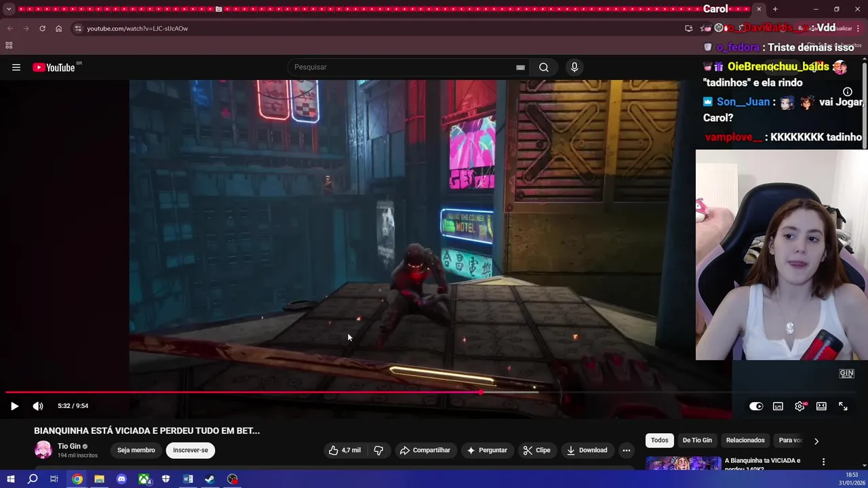Open the Tio Gin channel name link
This screenshot has height=488, width=868.
pyautogui.click(x=69, y=446)
